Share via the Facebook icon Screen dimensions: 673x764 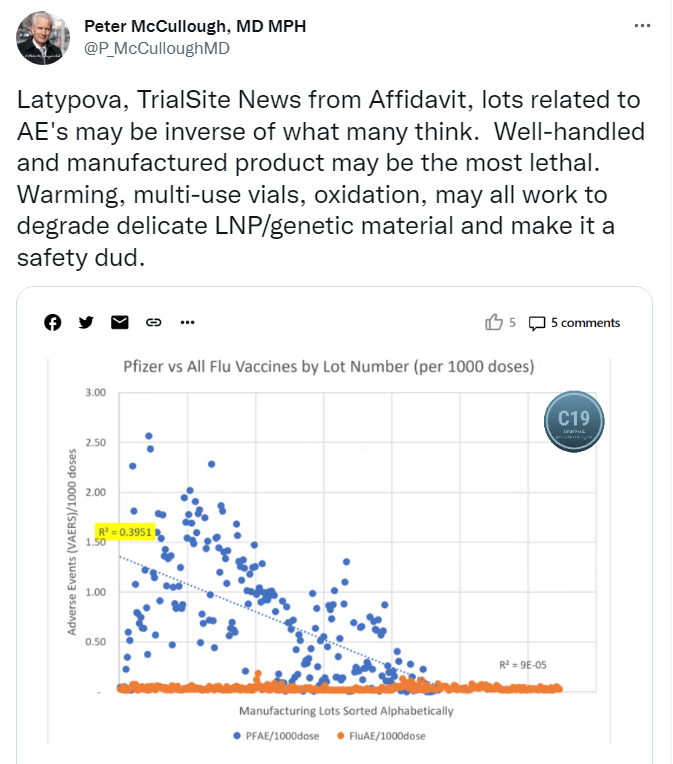(54, 322)
